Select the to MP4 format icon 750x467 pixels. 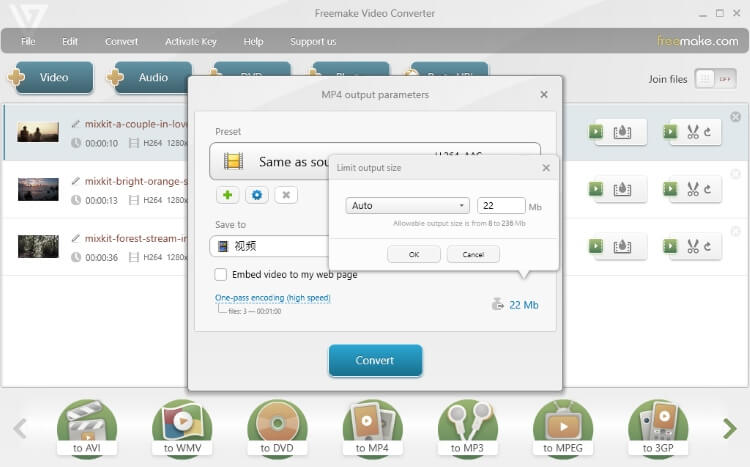click(372, 429)
